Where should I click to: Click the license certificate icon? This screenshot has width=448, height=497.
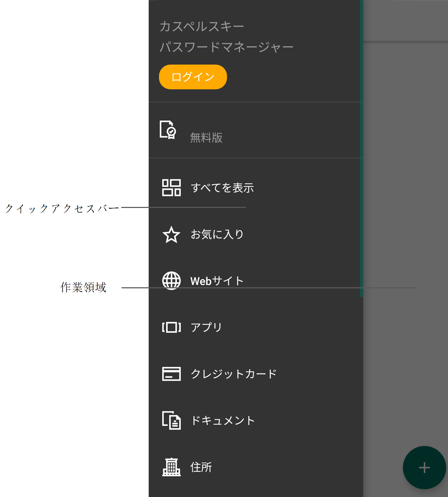[168, 130]
